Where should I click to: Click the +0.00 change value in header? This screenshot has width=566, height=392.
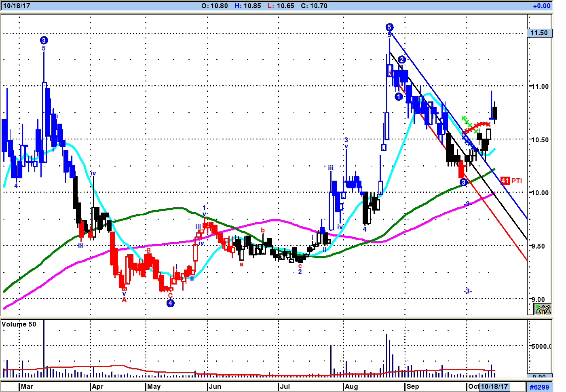[x=541, y=6]
